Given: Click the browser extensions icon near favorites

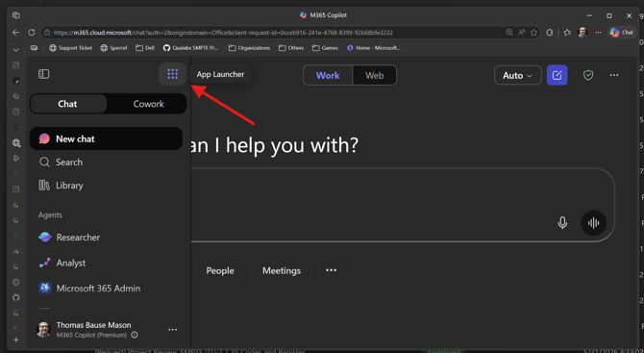Looking at the screenshot, I should tap(550, 33).
